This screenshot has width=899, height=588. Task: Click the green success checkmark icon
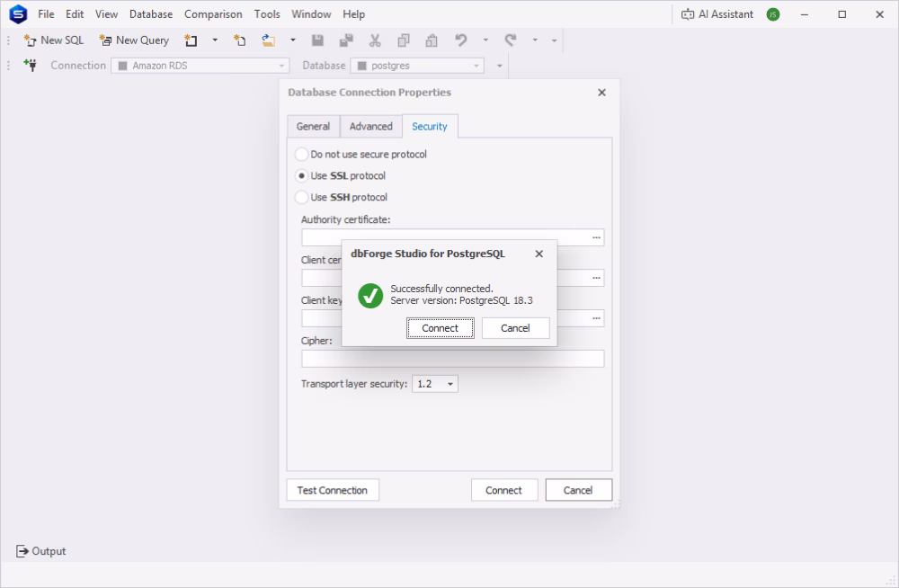click(x=370, y=296)
